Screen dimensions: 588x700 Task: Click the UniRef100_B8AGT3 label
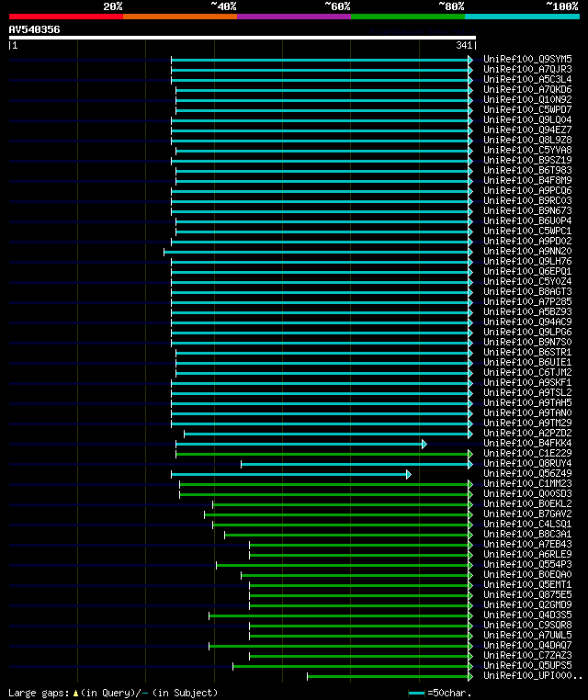[527, 291]
